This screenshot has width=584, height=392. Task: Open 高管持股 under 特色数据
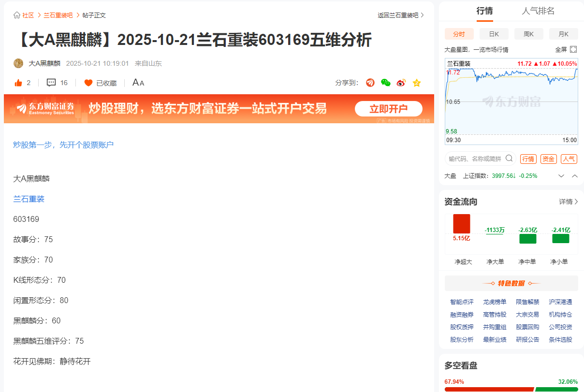point(495,314)
